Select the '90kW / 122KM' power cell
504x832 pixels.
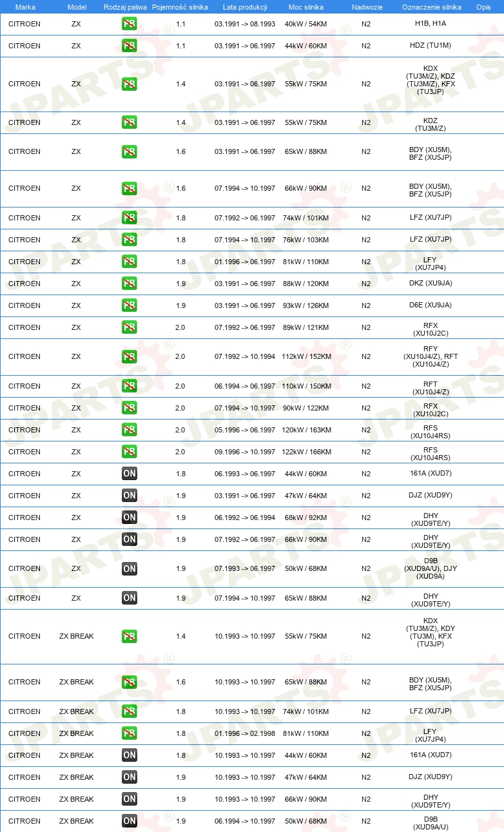point(306,408)
